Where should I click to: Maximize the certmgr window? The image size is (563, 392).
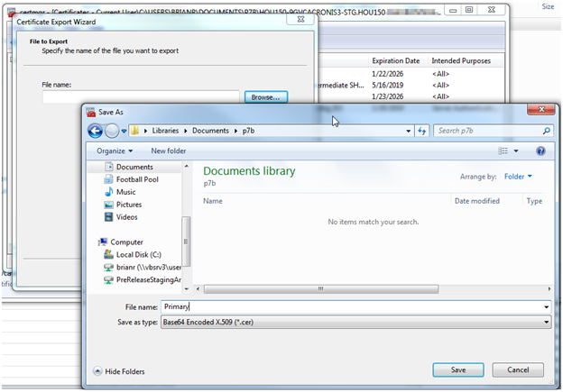[469, 10]
